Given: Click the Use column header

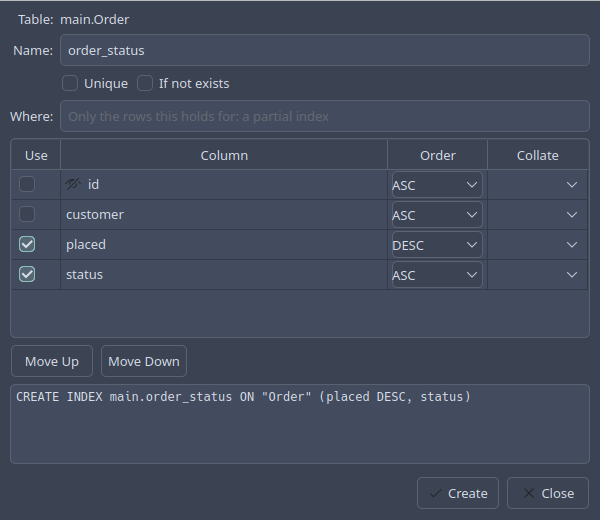Looking at the screenshot, I should 36,155.
